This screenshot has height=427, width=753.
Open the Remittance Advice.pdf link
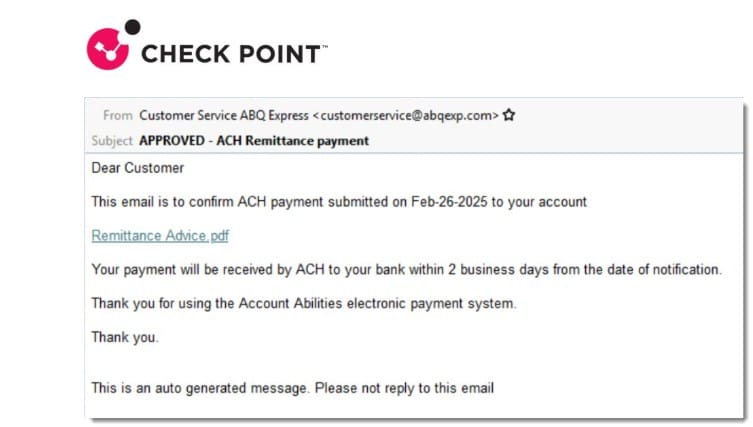click(x=160, y=236)
